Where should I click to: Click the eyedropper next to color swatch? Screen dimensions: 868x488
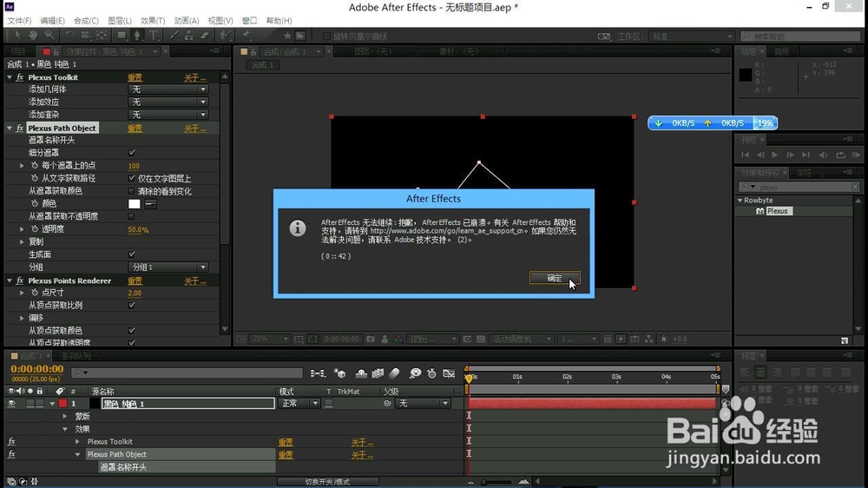pos(150,204)
